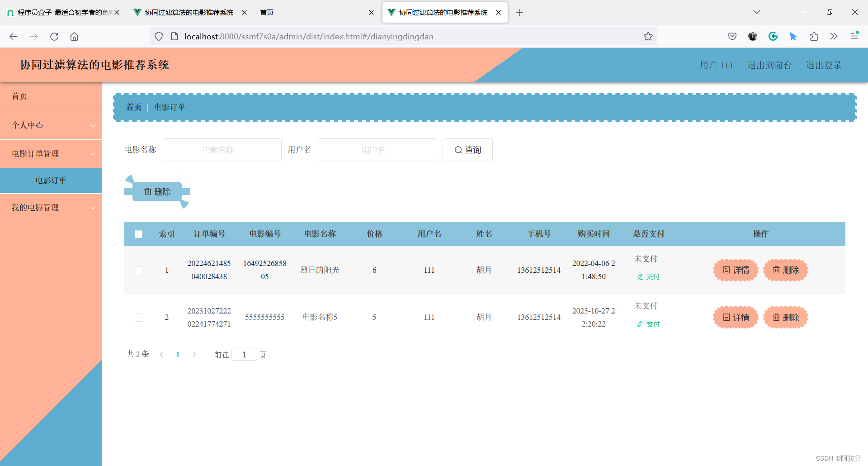The width and height of the screenshot is (868, 466).
Task: Focus the 用户名 search field
Action: (x=377, y=150)
